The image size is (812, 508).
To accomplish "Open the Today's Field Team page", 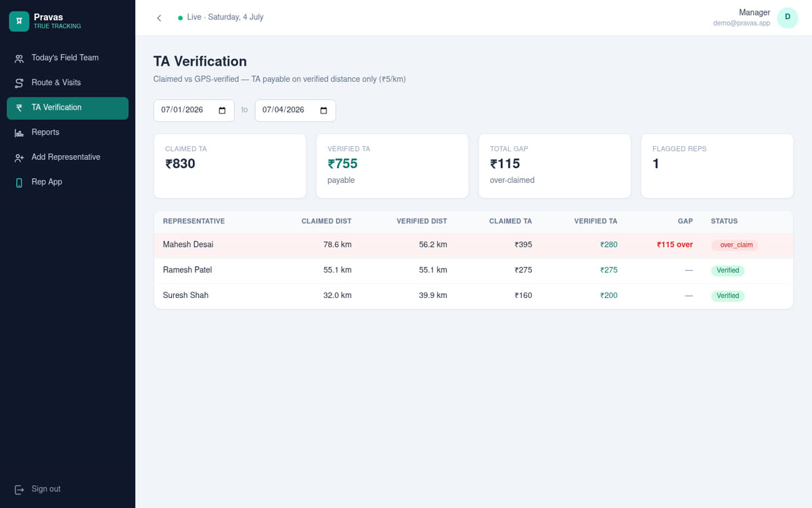I will pyautogui.click(x=68, y=58).
